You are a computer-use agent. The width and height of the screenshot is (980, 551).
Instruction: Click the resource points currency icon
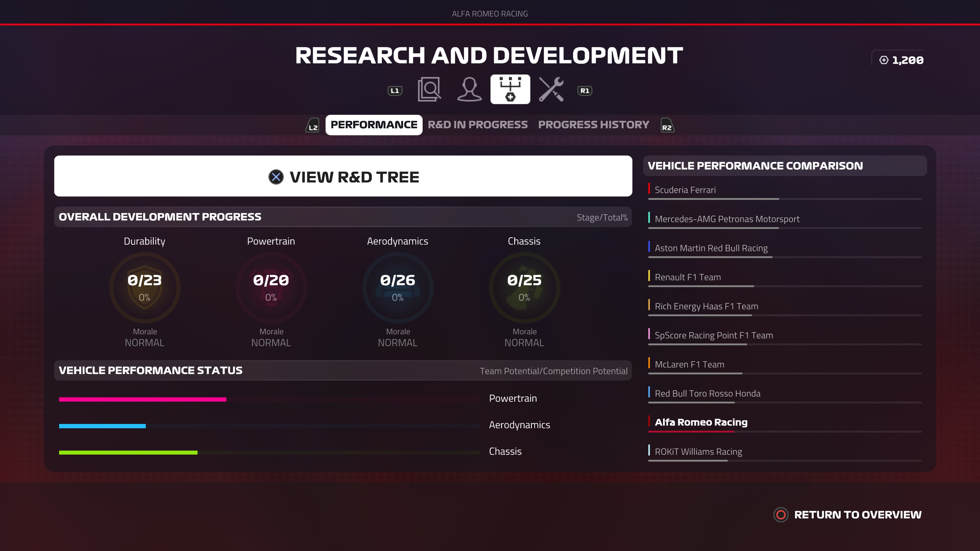(x=884, y=60)
